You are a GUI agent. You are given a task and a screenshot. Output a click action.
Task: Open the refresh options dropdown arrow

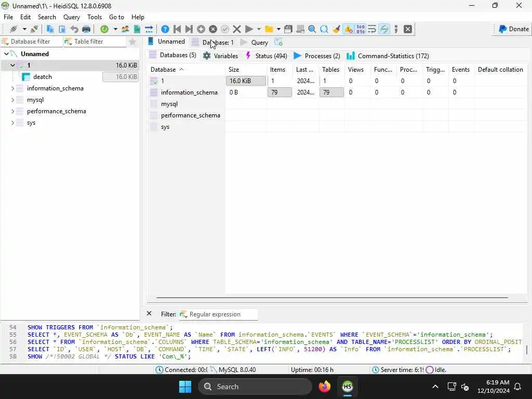click(115, 29)
